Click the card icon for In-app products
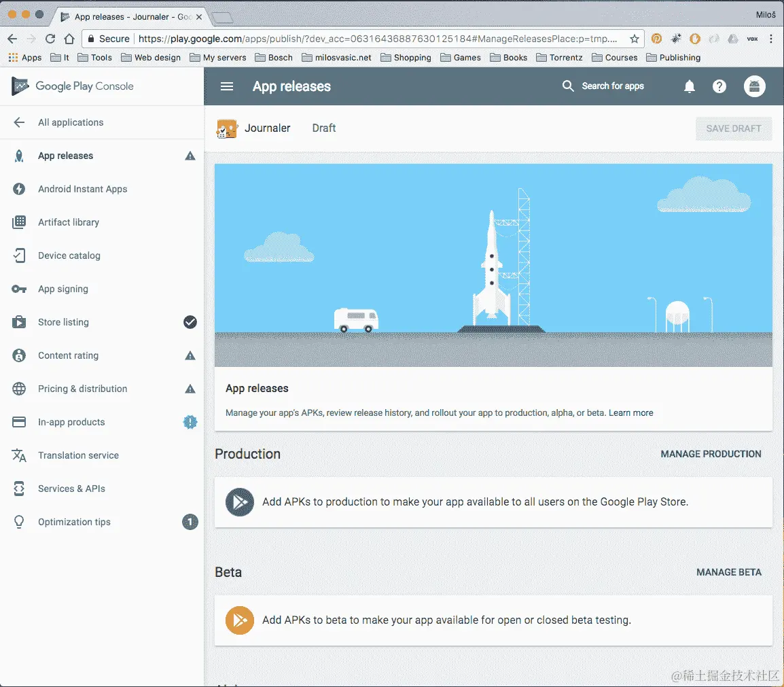 [x=19, y=422]
